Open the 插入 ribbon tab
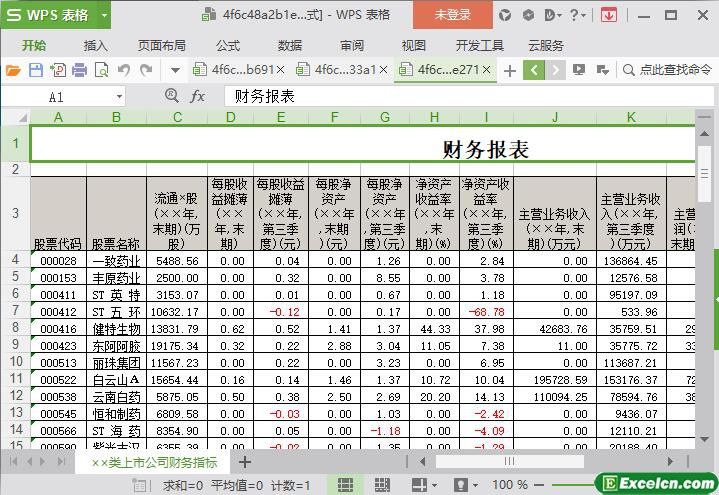Screen dimensions: 719x495 (x=95, y=45)
